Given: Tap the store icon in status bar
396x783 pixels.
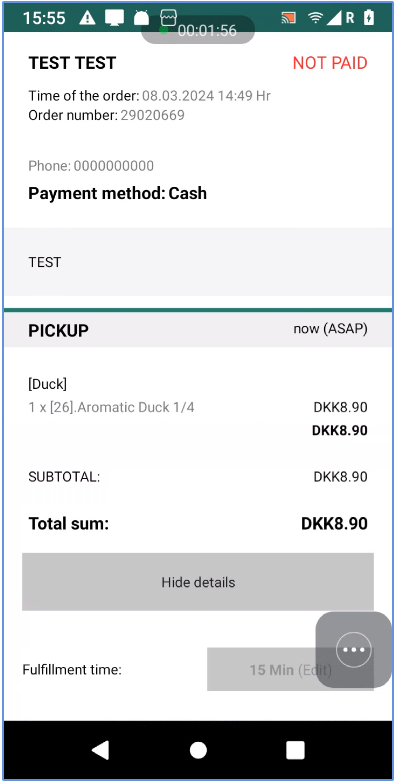Looking at the screenshot, I should tap(168, 17).
